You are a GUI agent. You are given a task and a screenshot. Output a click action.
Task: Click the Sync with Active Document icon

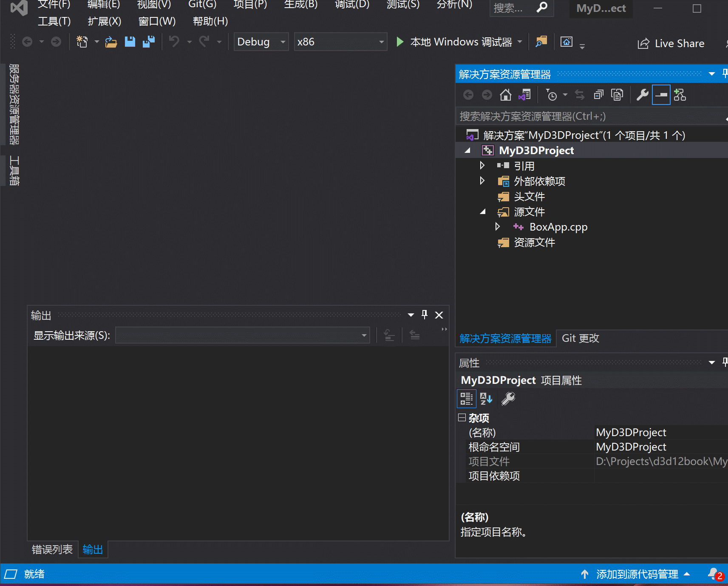pyautogui.click(x=525, y=94)
